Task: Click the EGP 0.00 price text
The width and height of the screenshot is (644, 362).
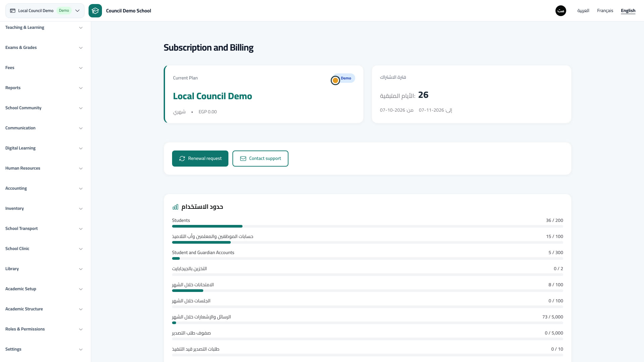Action: [208, 112]
